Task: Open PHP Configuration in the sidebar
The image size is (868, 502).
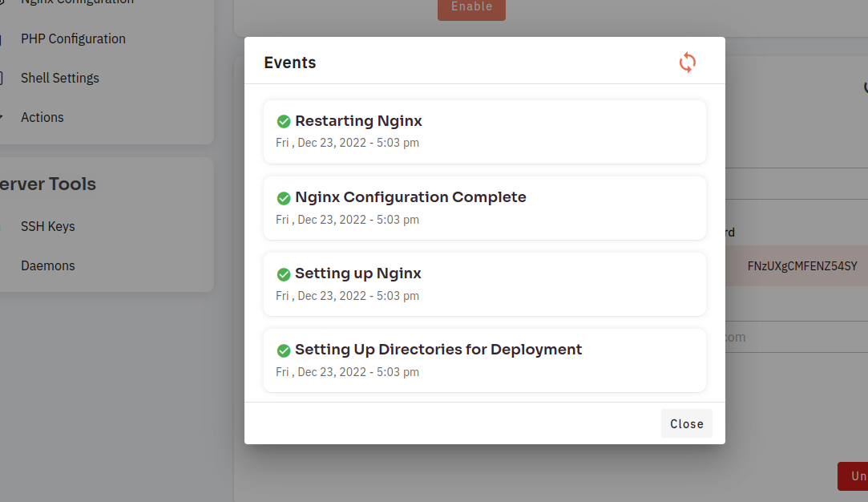Action: pos(73,38)
